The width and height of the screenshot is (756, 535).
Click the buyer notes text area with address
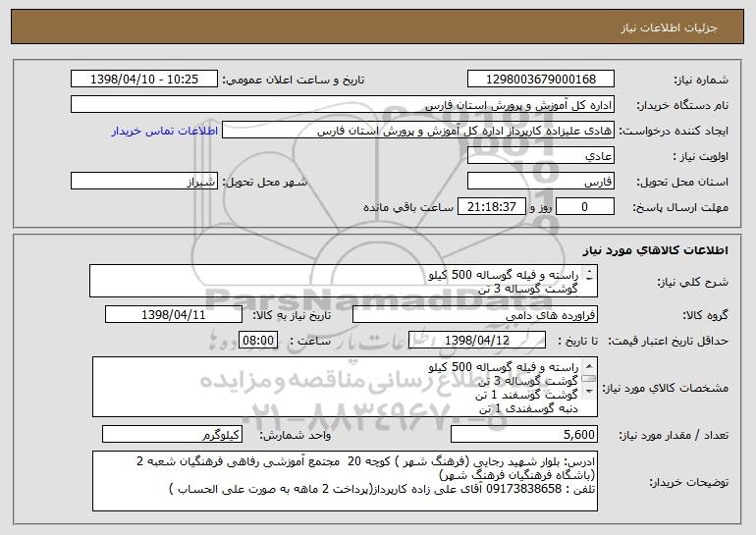pyautogui.click(x=345, y=481)
